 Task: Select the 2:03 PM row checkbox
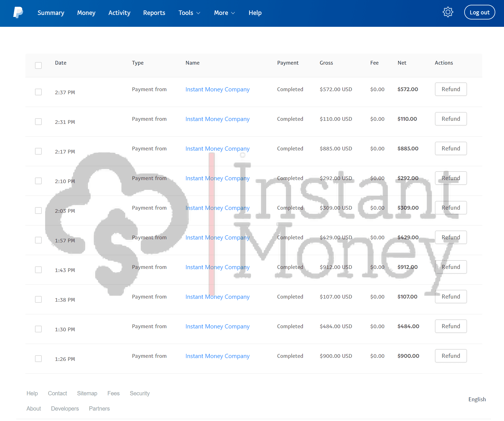(38, 211)
